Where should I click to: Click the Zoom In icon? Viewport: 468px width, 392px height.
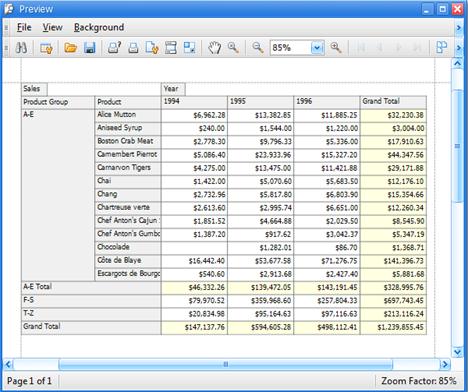tap(336, 48)
